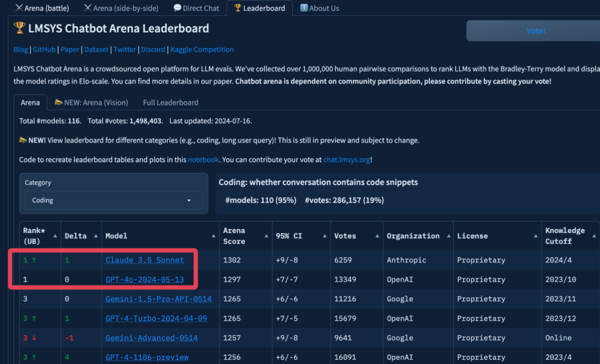Switch to Arena (side-by-side) tab
This screenshot has height=364, width=600.
click(121, 8)
